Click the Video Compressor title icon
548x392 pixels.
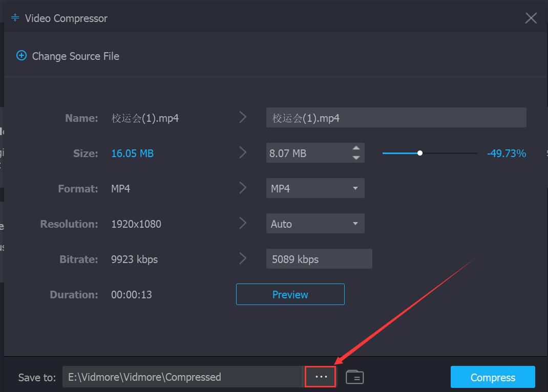click(x=15, y=18)
